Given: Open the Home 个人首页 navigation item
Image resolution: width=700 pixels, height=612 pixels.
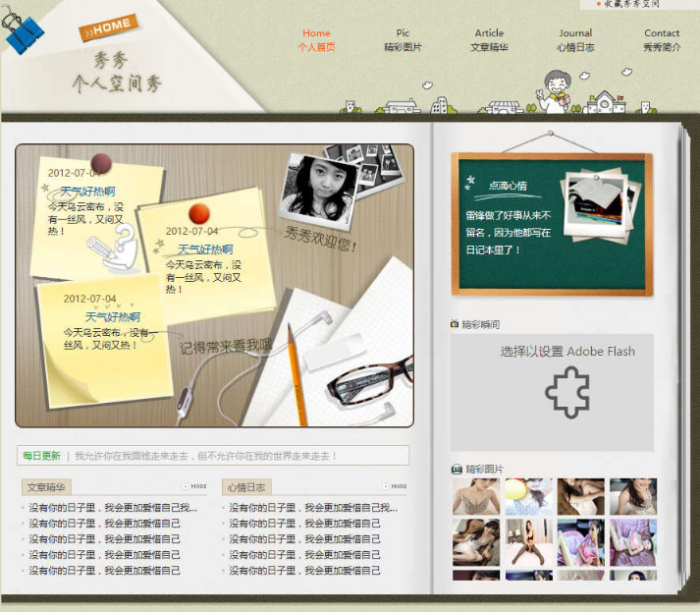Looking at the screenshot, I should pyautogui.click(x=316, y=40).
